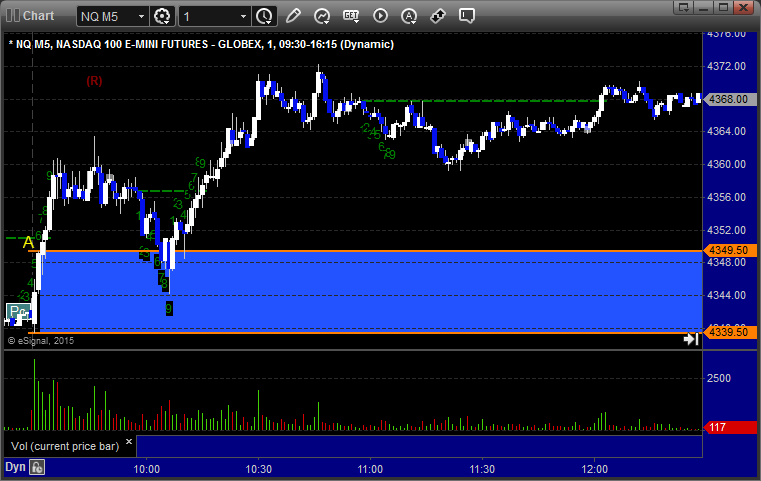The image size is (761, 481).
Task: Minimize the Chart window
Action: pyautogui.click(x=704, y=7)
